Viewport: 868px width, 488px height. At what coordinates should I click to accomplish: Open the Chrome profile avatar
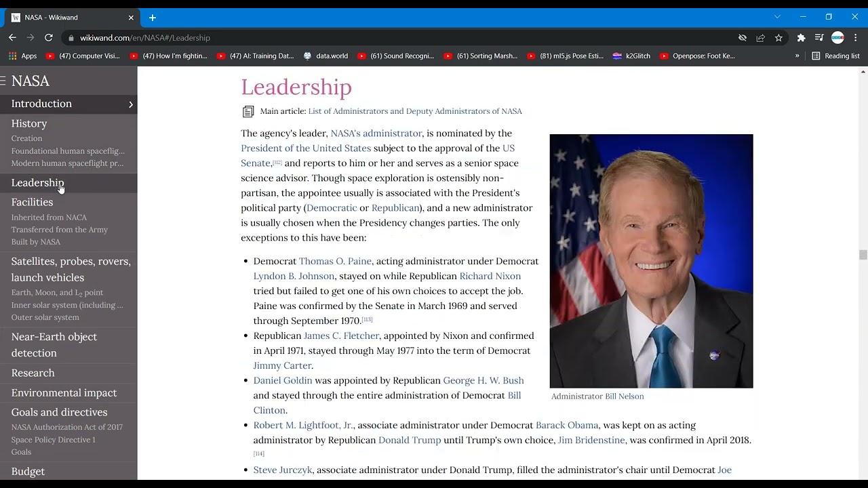tap(837, 38)
